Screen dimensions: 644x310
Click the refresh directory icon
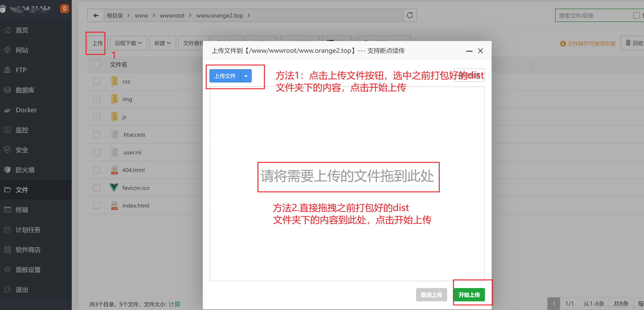[x=410, y=16]
